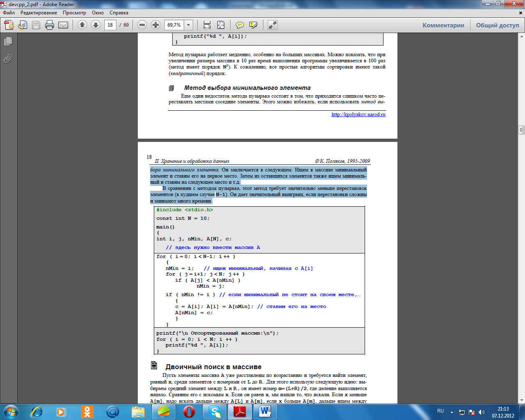Go to the previous page arrow
Screen dimensions: 525x420
82,25
